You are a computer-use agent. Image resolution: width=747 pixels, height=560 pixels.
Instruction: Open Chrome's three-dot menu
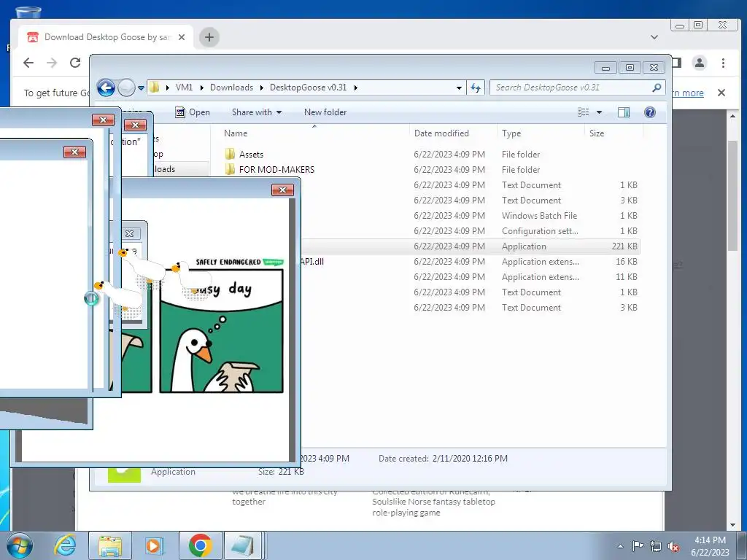click(x=723, y=63)
